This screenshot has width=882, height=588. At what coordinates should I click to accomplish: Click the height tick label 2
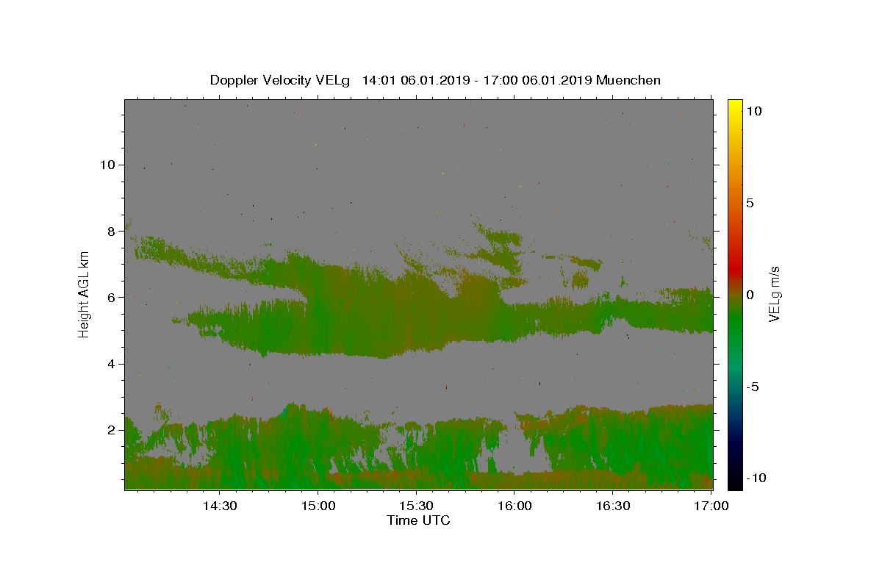(x=110, y=430)
